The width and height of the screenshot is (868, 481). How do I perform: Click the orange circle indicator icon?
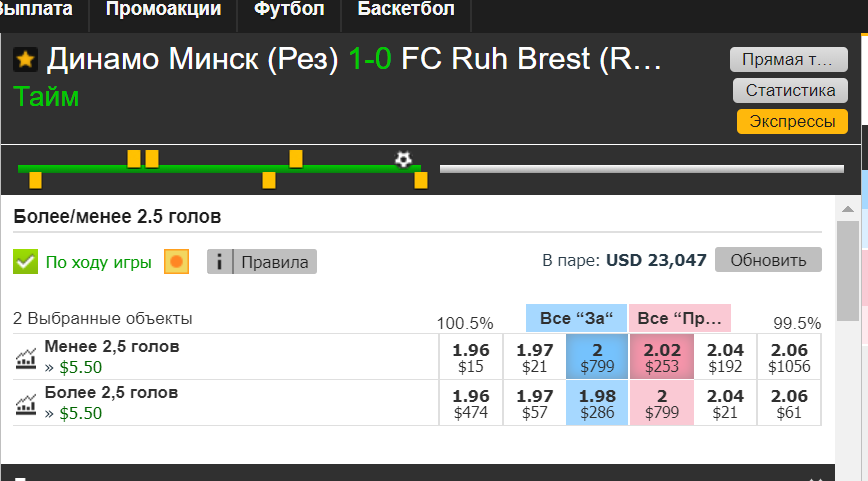click(x=176, y=262)
